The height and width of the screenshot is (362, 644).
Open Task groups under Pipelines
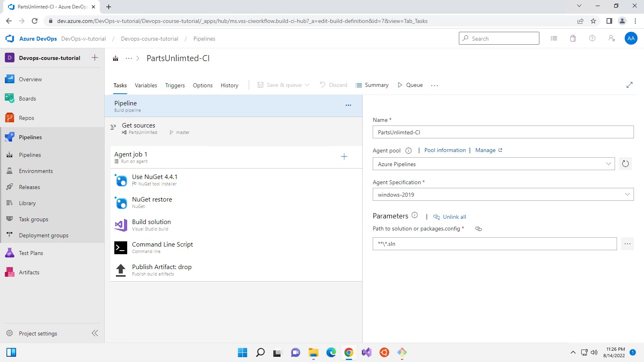pyautogui.click(x=52, y=219)
